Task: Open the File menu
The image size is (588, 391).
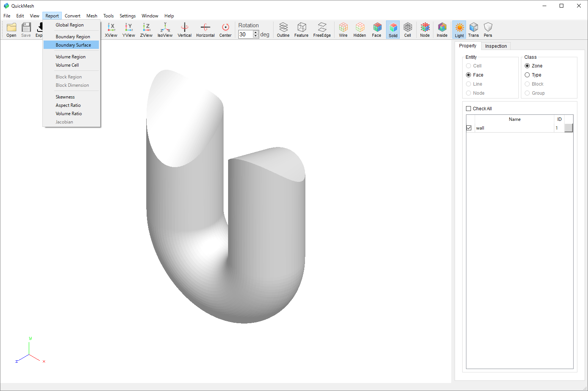Action: point(7,16)
